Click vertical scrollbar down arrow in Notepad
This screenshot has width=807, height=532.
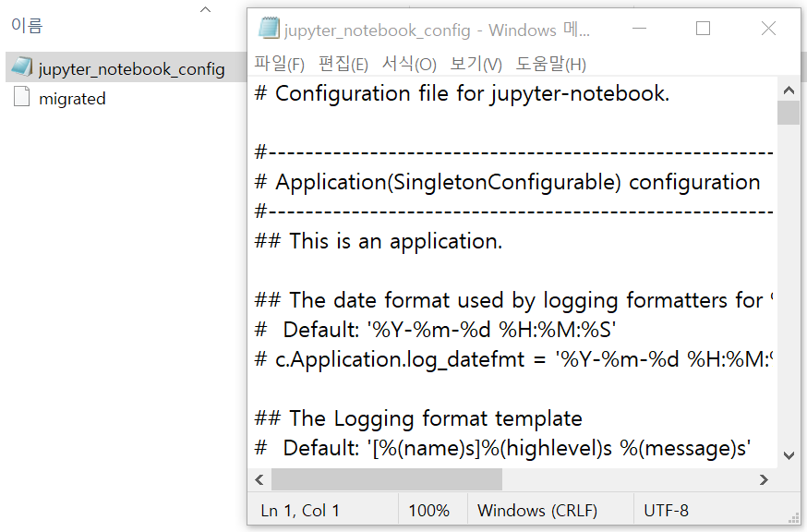[x=789, y=455]
